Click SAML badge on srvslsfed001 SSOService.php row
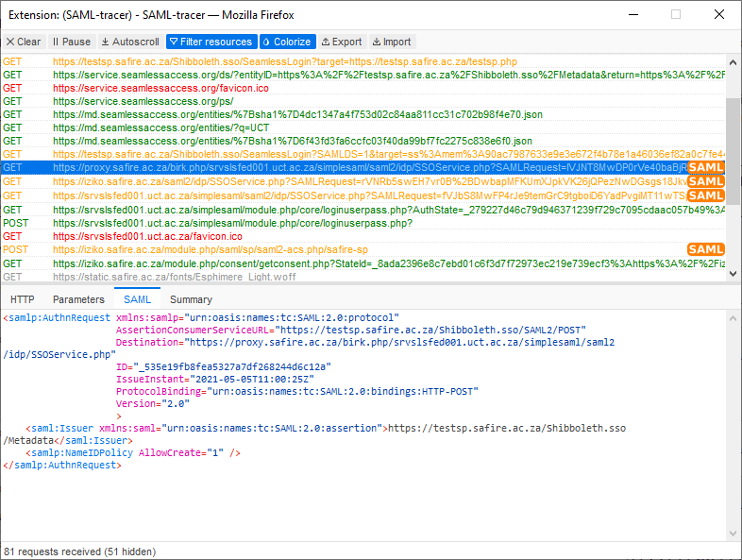742x560 pixels. 705,195
